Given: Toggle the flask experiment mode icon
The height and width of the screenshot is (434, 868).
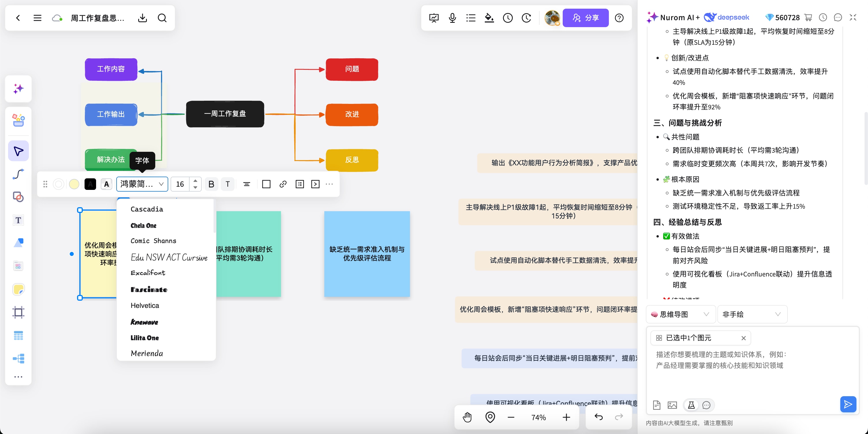Looking at the screenshot, I should pyautogui.click(x=691, y=405).
